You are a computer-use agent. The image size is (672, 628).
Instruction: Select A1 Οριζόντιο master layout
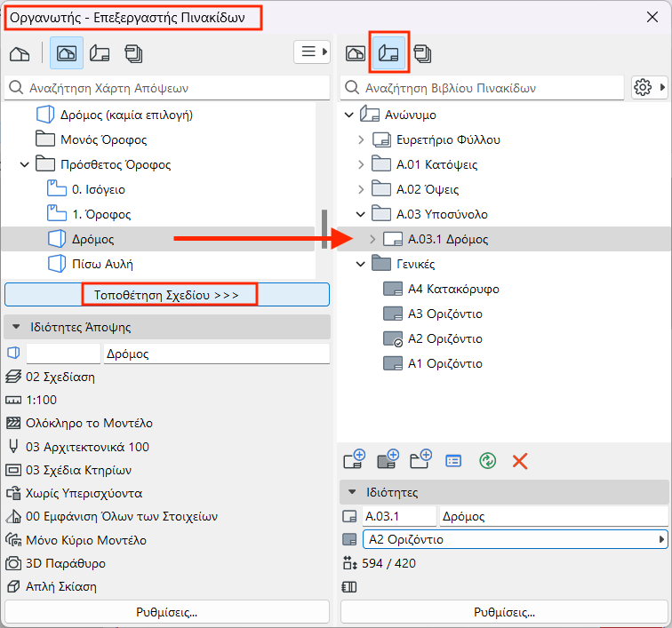433,363
